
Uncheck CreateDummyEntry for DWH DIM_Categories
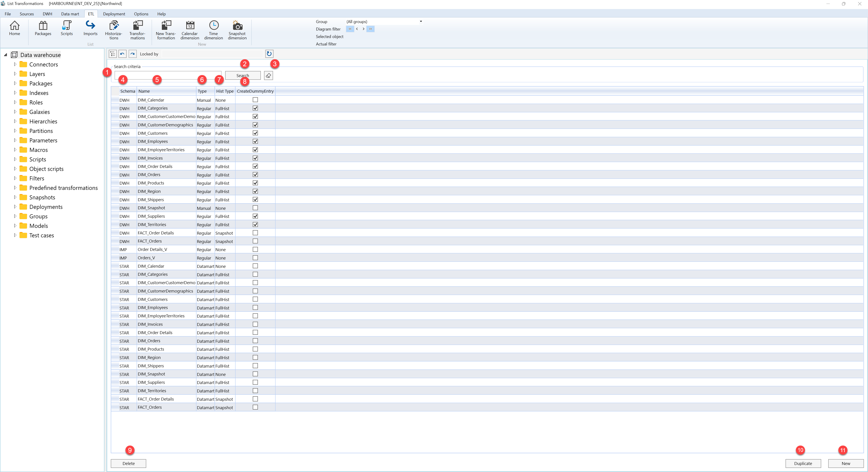[255, 108]
